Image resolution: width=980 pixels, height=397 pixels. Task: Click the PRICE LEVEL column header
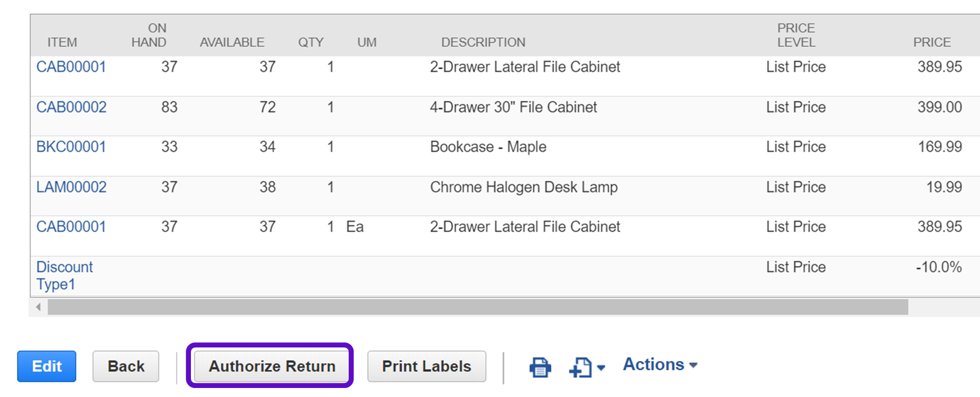[x=796, y=35]
